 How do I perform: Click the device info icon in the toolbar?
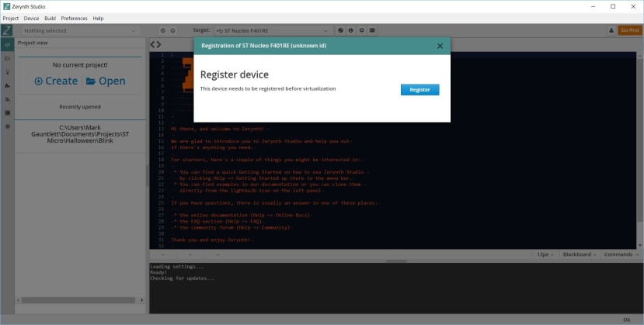coord(351,31)
